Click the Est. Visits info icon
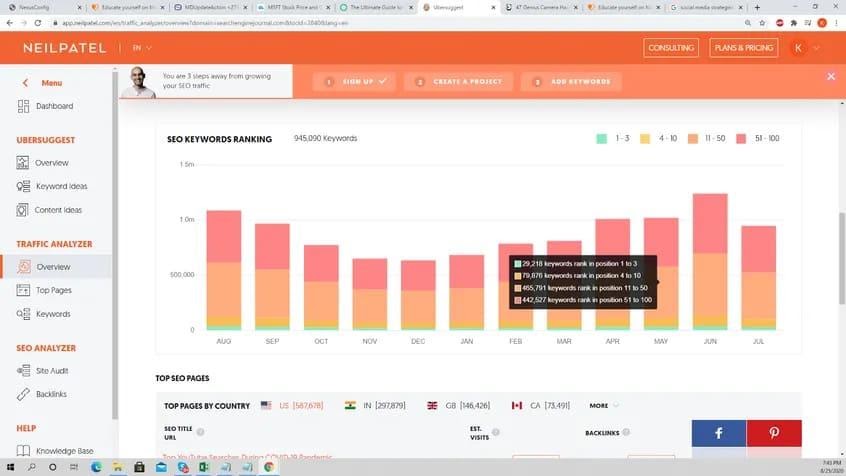846x476 pixels. pyautogui.click(x=495, y=432)
